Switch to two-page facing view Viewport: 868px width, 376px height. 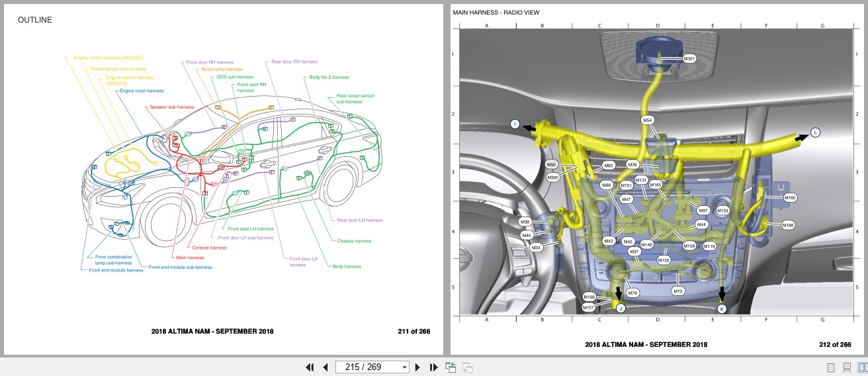pyautogui.click(x=863, y=367)
